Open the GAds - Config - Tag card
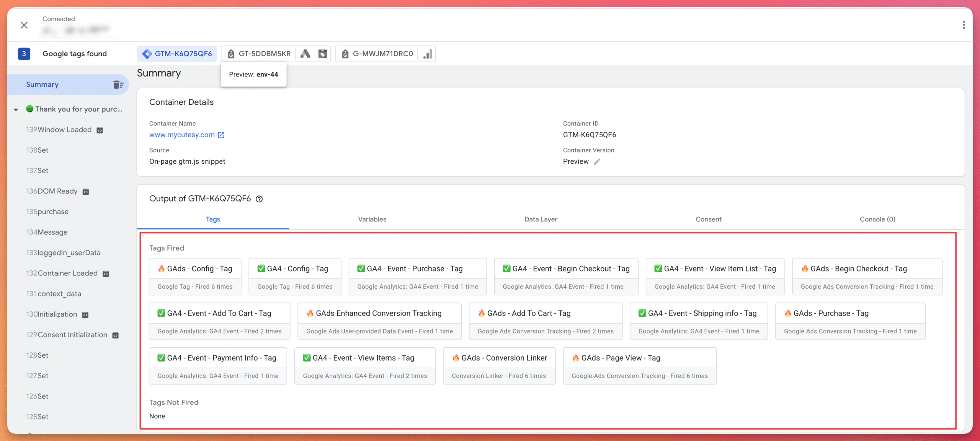980x441 pixels. [x=195, y=277]
